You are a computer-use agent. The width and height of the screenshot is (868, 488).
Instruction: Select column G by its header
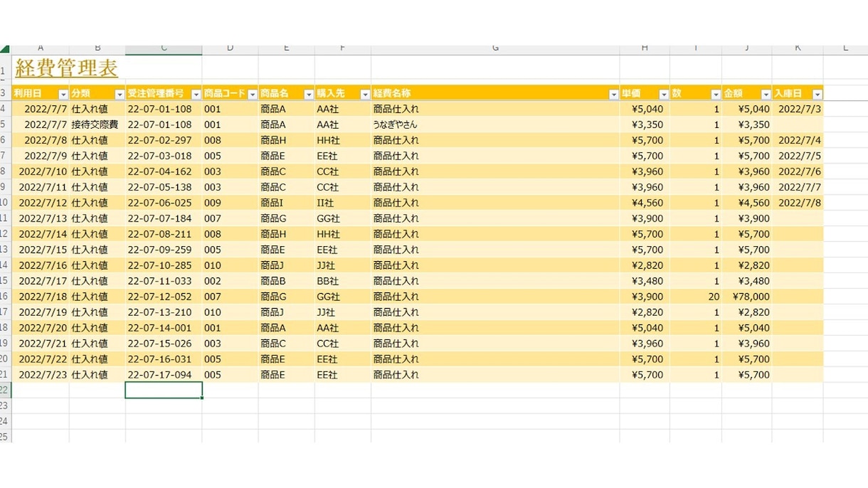pos(495,48)
